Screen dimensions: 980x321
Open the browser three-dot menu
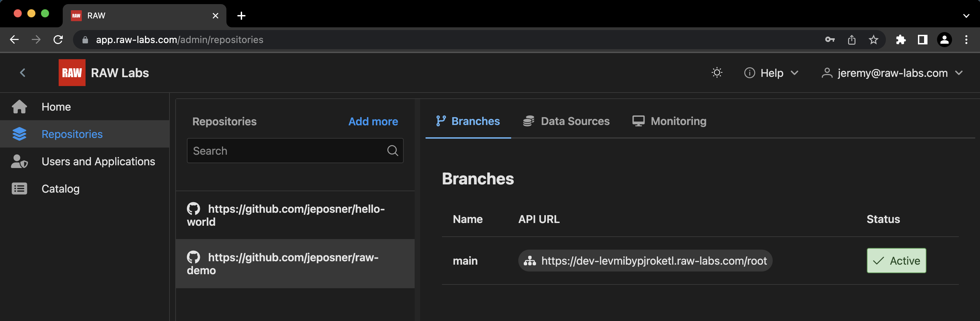tap(966, 40)
